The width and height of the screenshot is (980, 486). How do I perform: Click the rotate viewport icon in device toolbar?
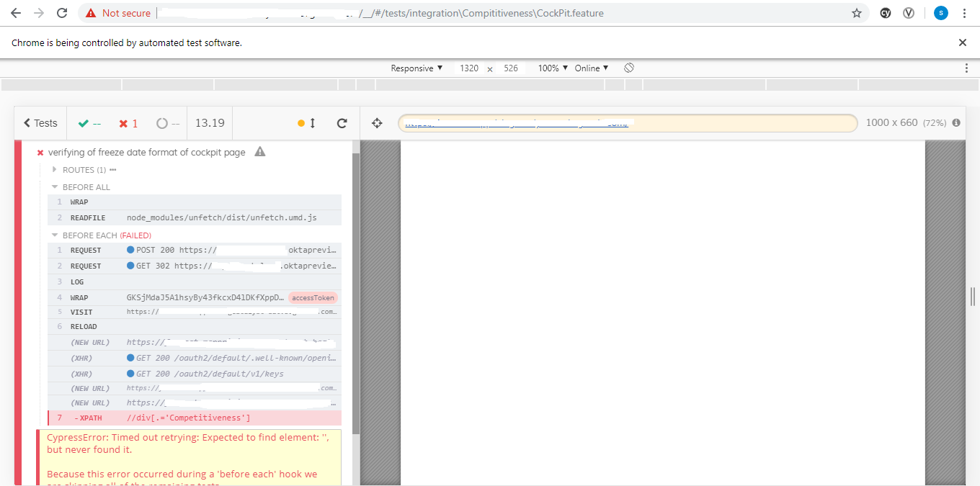coord(628,67)
